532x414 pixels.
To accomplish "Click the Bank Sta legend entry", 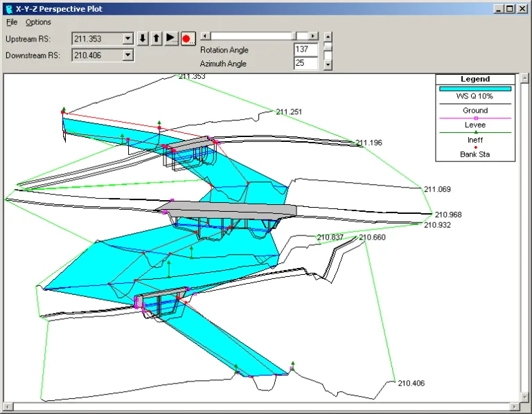I will pos(475,154).
